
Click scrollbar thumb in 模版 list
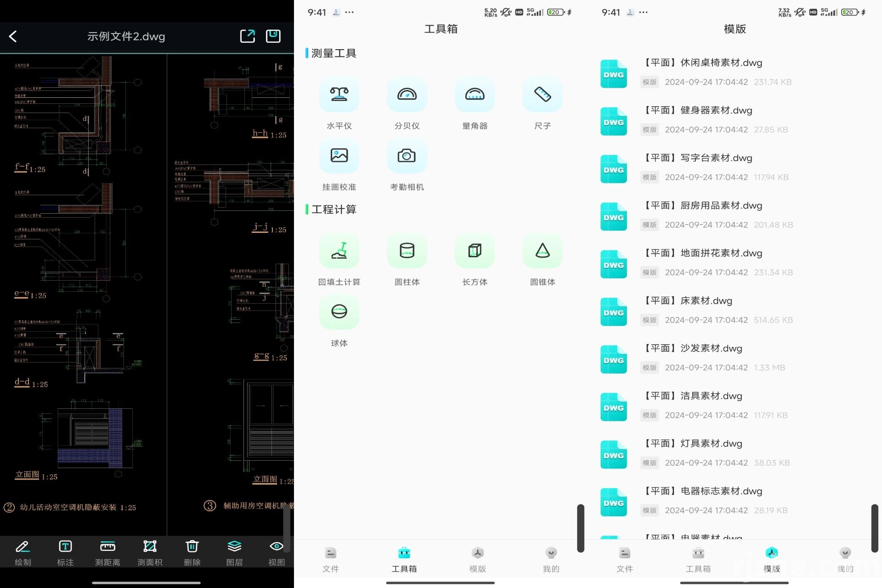click(875, 528)
